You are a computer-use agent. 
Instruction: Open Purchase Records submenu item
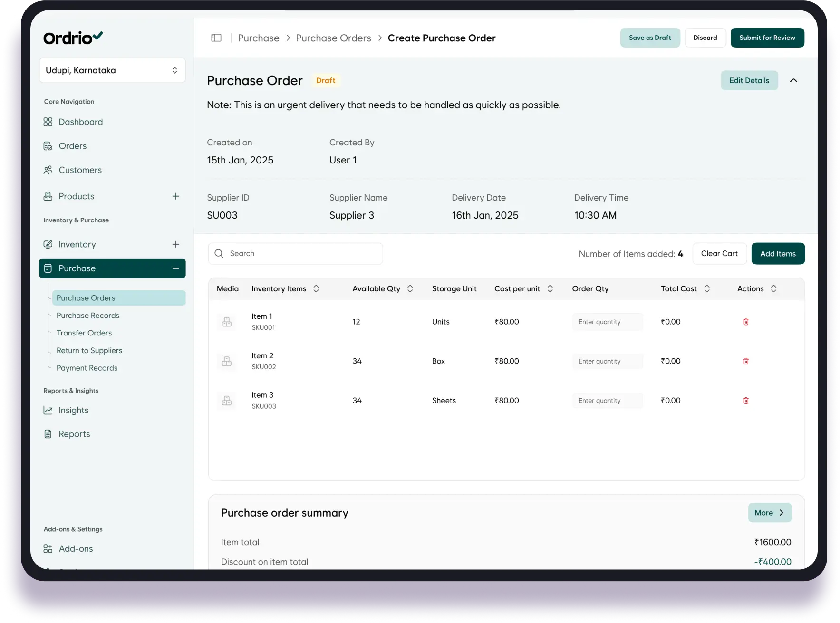pos(88,316)
